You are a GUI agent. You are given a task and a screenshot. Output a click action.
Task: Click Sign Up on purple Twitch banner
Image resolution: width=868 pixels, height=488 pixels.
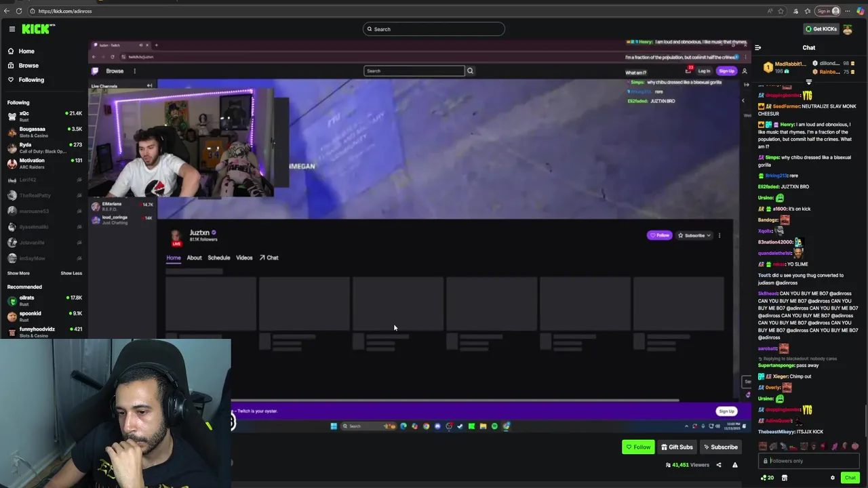tap(726, 411)
